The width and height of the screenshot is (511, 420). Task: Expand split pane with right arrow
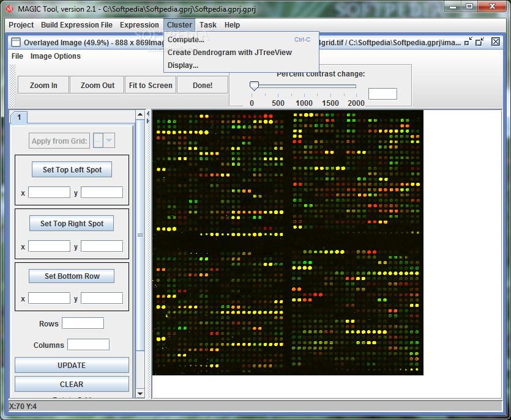pyautogui.click(x=148, y=121)
